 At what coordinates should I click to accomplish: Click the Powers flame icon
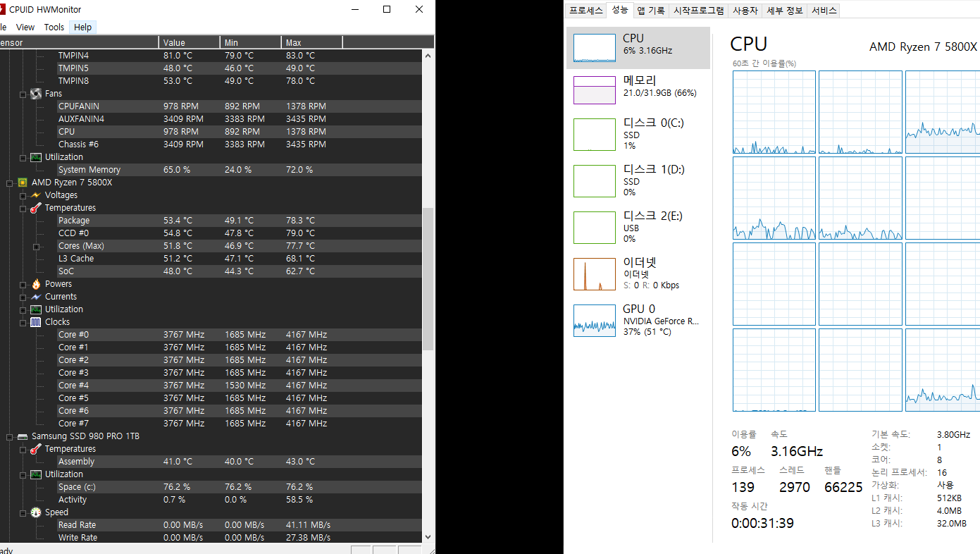click(36, 284)
